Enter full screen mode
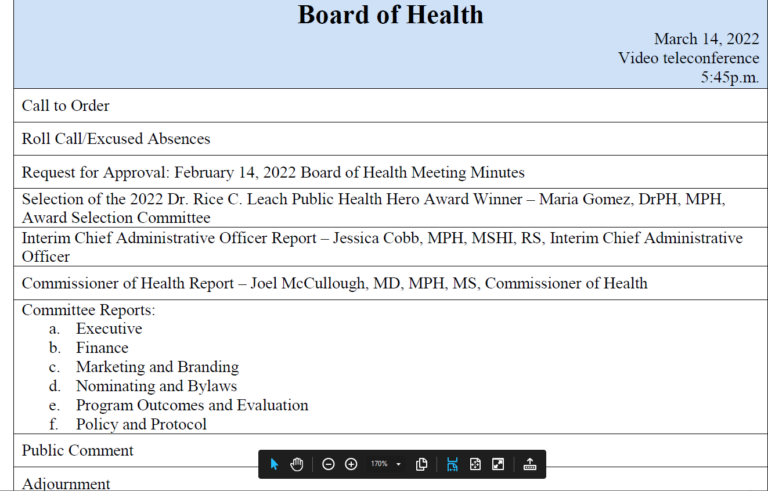This screenshot has height=491, width=768. (x=498, y=464)
